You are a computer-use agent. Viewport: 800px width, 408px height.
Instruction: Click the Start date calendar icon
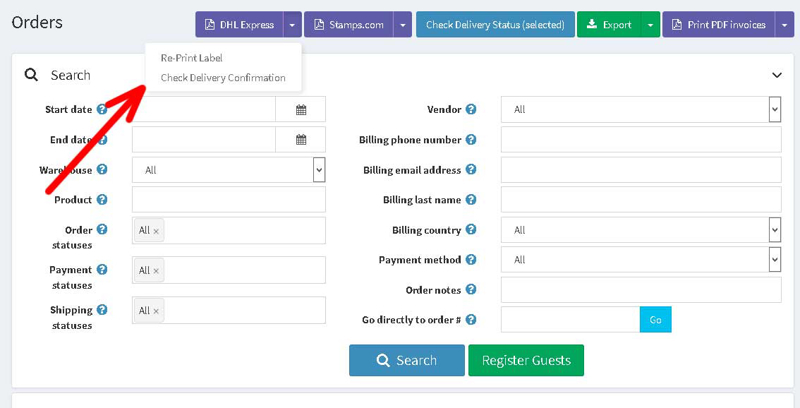300,110
